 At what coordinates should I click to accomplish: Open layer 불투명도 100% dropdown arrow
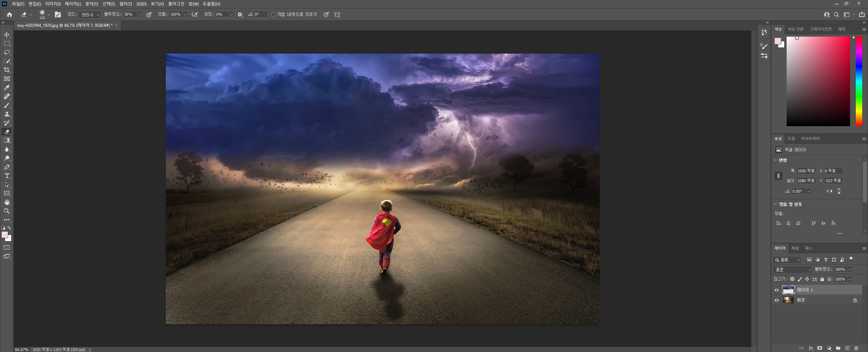click(850, 269)
